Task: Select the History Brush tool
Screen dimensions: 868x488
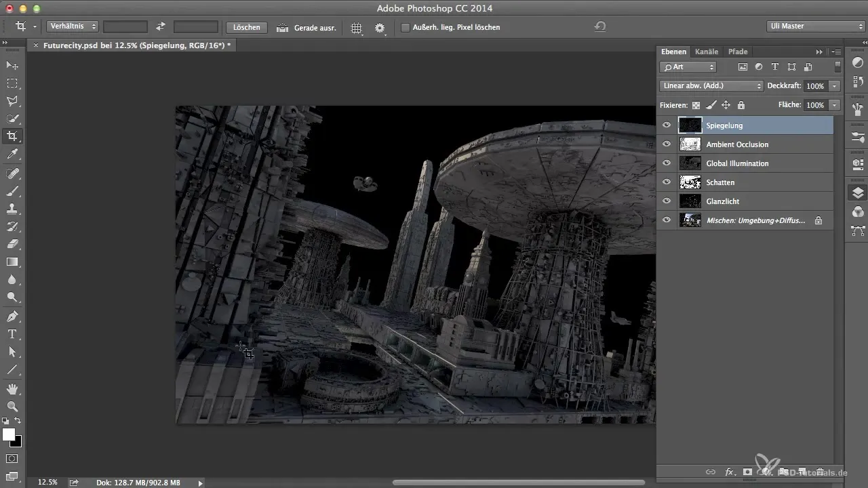Action: [12, 226]
